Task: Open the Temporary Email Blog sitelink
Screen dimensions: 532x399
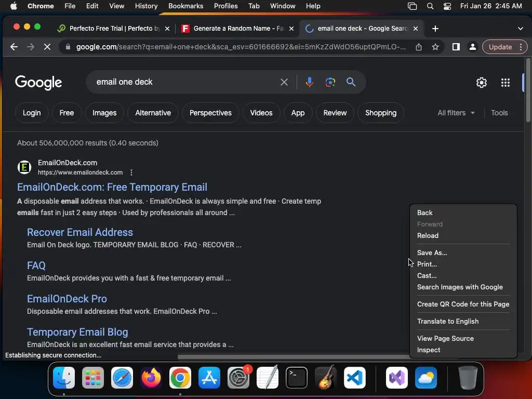Action: (77, 332)
